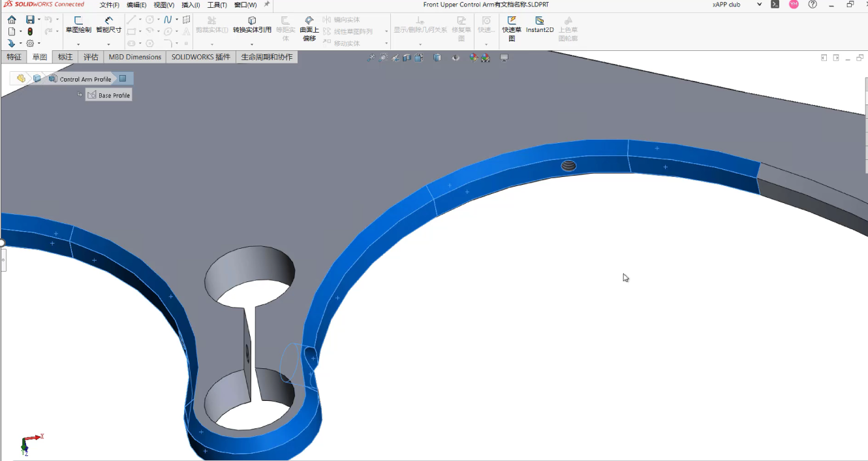
Task: Open the Edit Appearance color icon
Action: pyautogui.click(x=474, y=58)
